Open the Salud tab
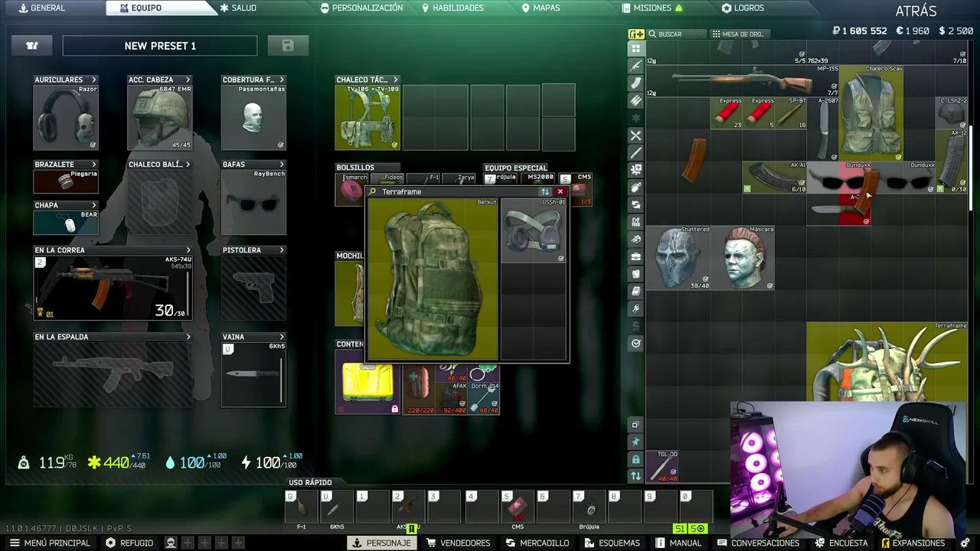This screenshot has height=551, width=980. pos(238,8)
